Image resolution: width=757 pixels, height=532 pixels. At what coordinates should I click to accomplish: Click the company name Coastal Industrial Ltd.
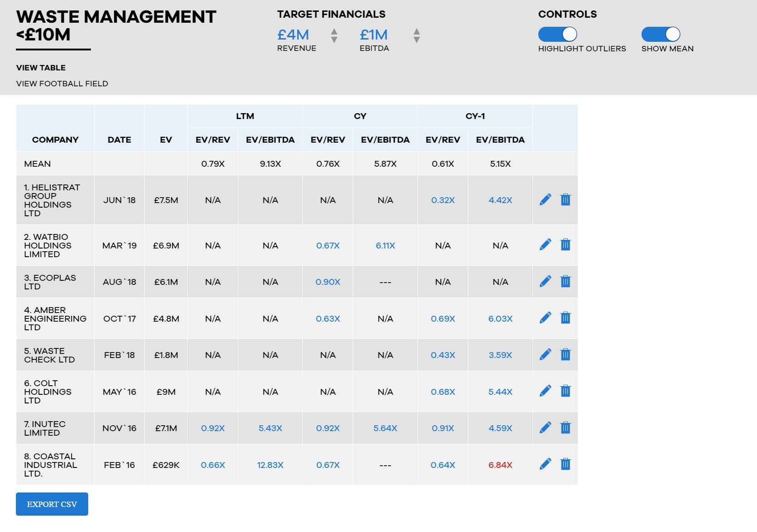coord(50,465)
